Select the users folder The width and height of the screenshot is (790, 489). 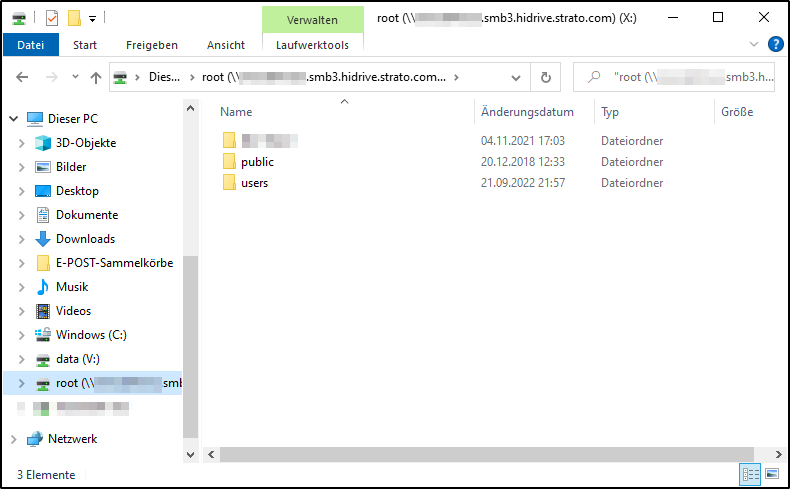point(254,183)
